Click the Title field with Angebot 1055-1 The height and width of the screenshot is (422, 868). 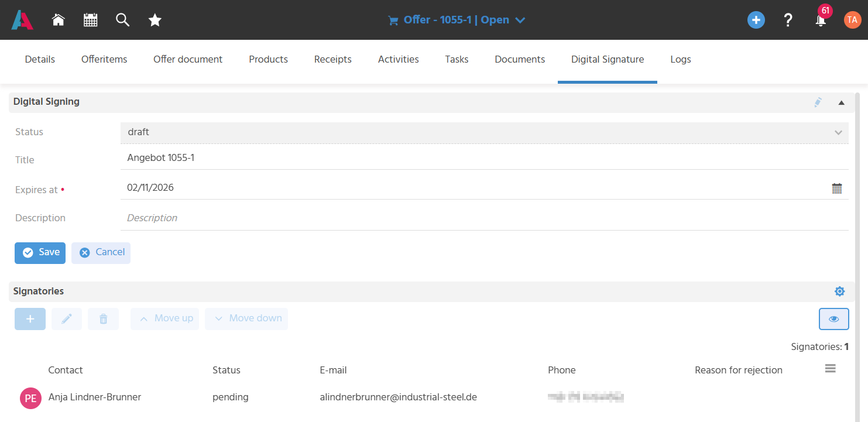485,158
